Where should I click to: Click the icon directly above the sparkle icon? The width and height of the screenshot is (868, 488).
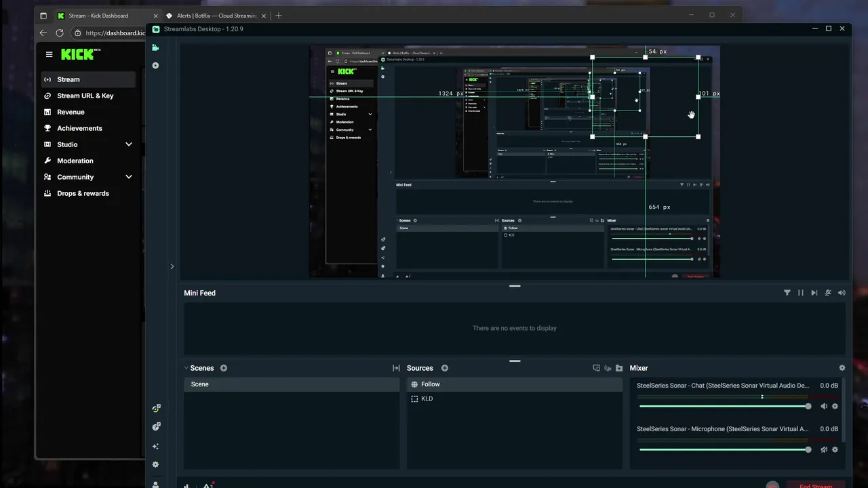click(156, 427)
